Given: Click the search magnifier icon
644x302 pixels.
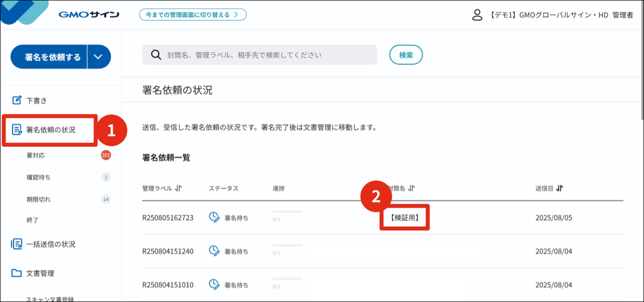Looking at the screenshot, I should (x=156, y=55).
